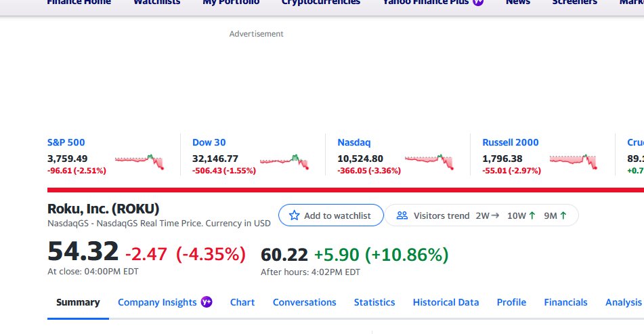Click the At close: 04:00PM EDT text
The width and height of the screenshot is (644, 334).
(x=93, y=272)
